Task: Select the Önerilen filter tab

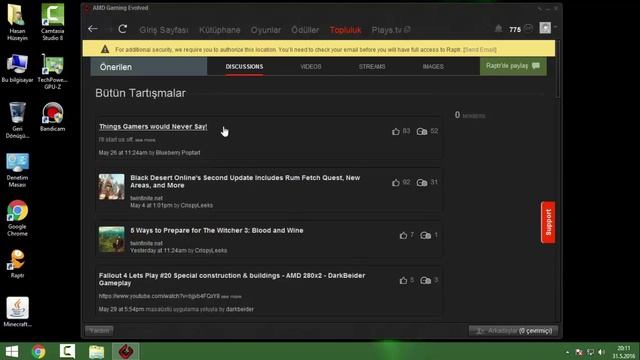Action: pyautogui.click(x=149, y=67)
